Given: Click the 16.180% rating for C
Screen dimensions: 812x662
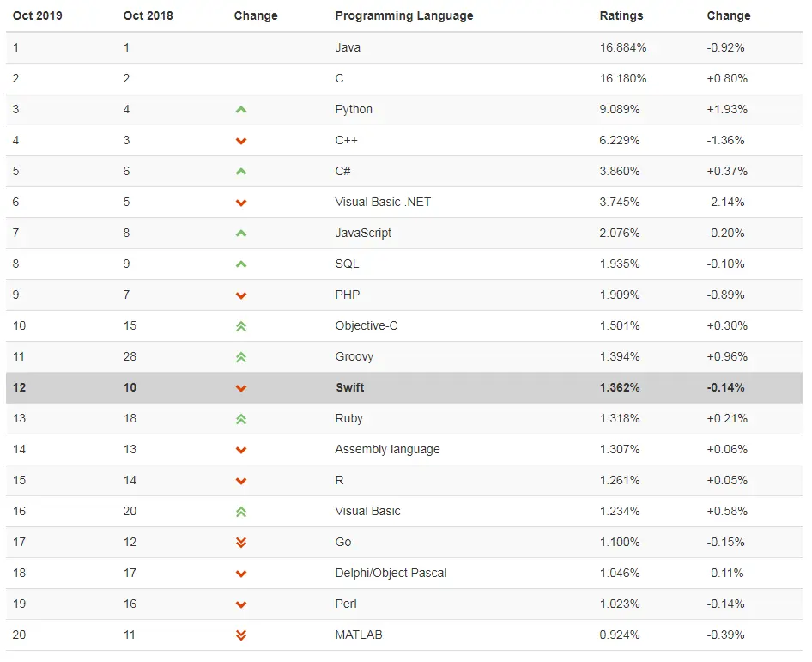Looking at the screenshot, I should [x=622, y=78].
